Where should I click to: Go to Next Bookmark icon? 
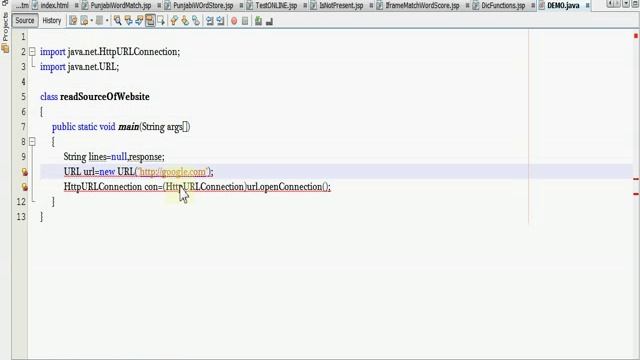pyautogui.click(x=185, y=21)
